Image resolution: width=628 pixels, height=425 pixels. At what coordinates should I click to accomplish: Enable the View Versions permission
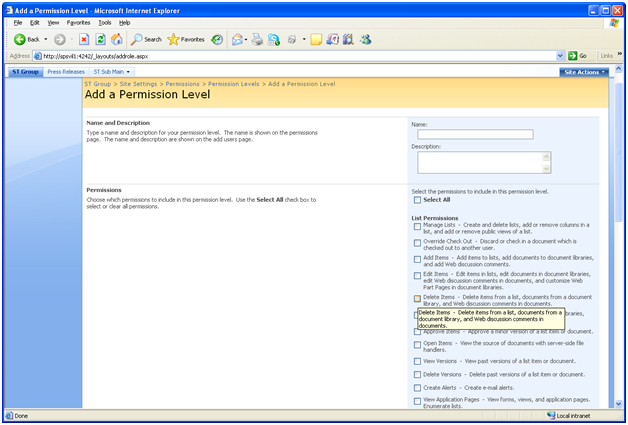(417, 361)
